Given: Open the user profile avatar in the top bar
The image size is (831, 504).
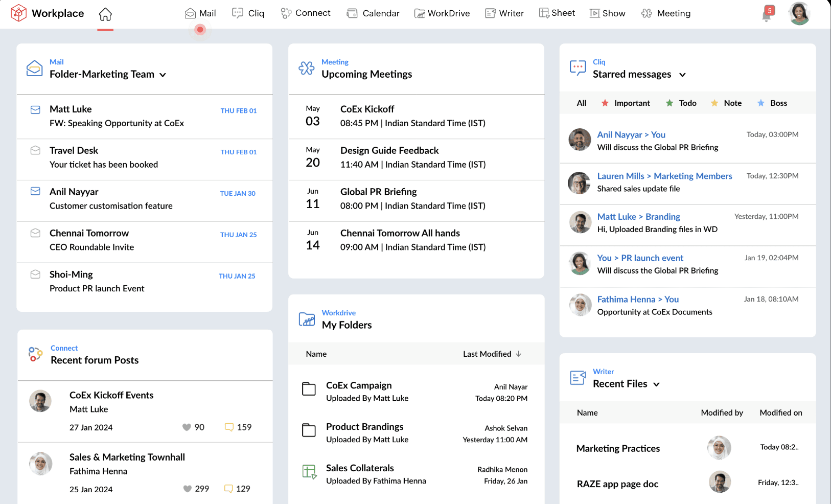Looking at the screenshot, I should coord(799,13).
